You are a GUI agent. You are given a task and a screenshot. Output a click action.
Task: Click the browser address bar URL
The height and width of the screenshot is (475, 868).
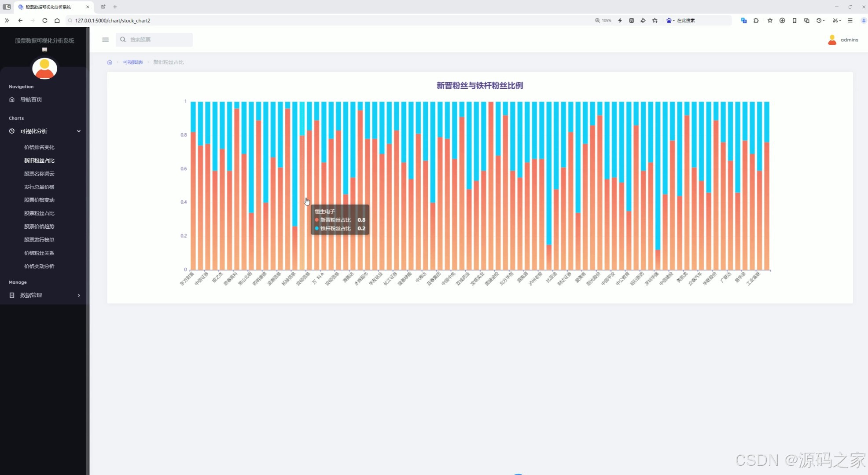click(113, 20)
